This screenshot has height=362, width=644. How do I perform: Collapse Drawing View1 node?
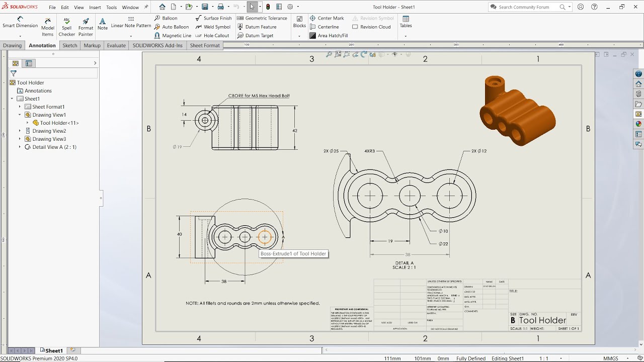point(20,115)
